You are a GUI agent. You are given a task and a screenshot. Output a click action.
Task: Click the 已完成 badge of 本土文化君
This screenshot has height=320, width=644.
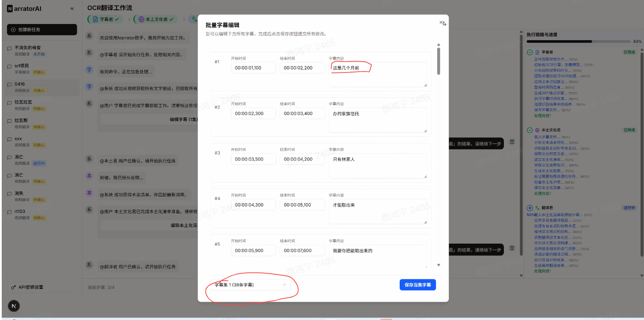point(630,130)
